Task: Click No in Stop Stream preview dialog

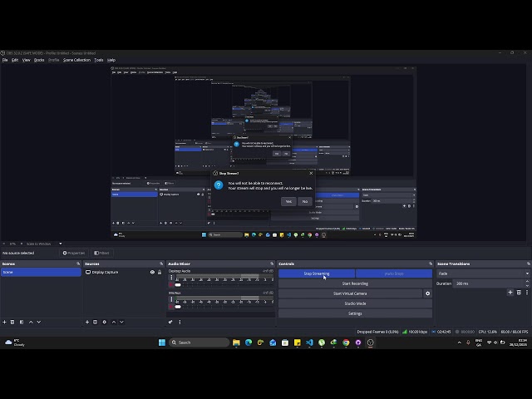Action: 305,201
